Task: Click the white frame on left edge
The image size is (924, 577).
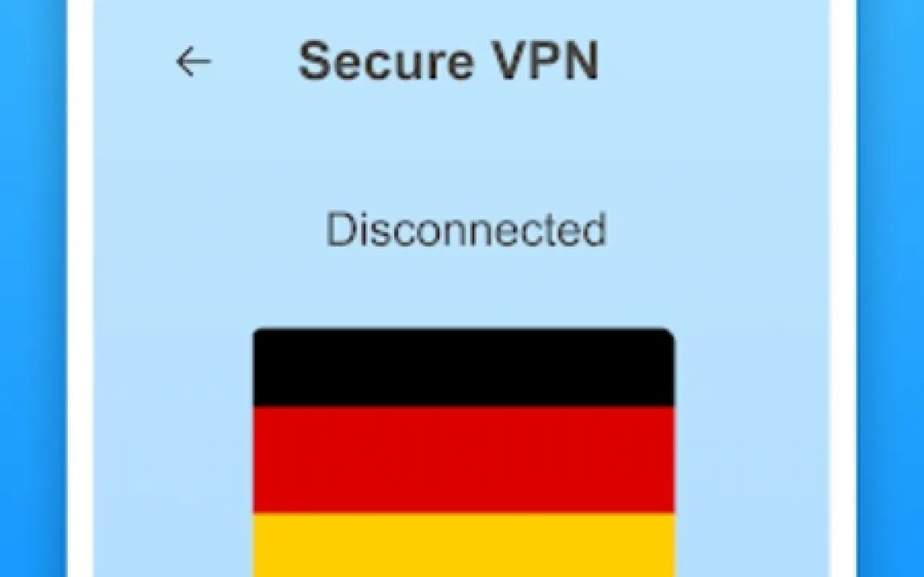Action: point(80,288)
